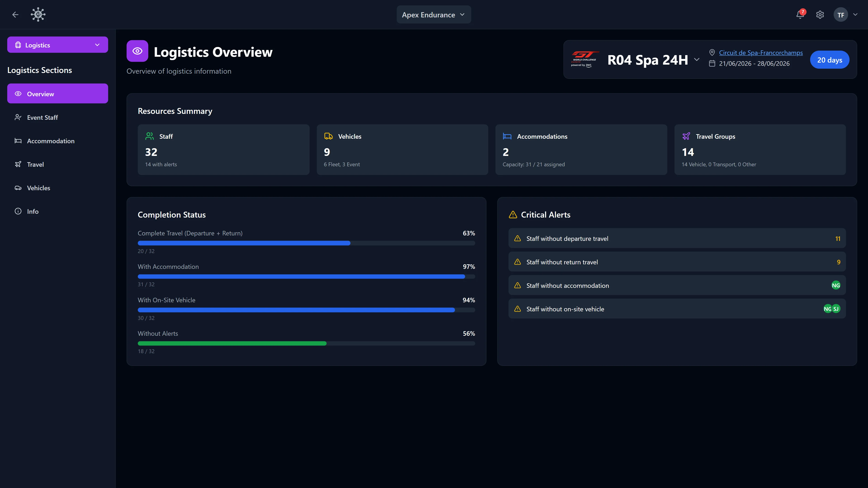
Task: Click warning icon on departure travel alert
Action: point(518,238)
